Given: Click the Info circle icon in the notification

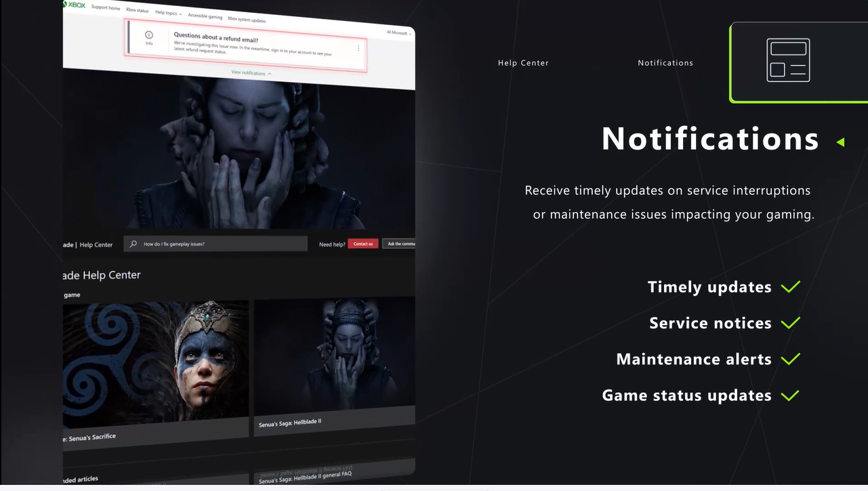Looking at the screenshot, I should click(x=149, y=35).
